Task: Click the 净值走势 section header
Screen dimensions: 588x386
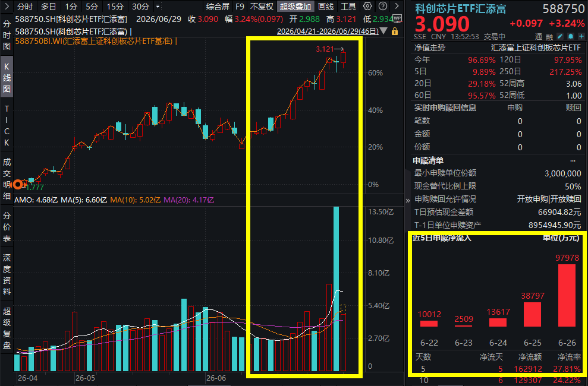Action: coord(430,48)
